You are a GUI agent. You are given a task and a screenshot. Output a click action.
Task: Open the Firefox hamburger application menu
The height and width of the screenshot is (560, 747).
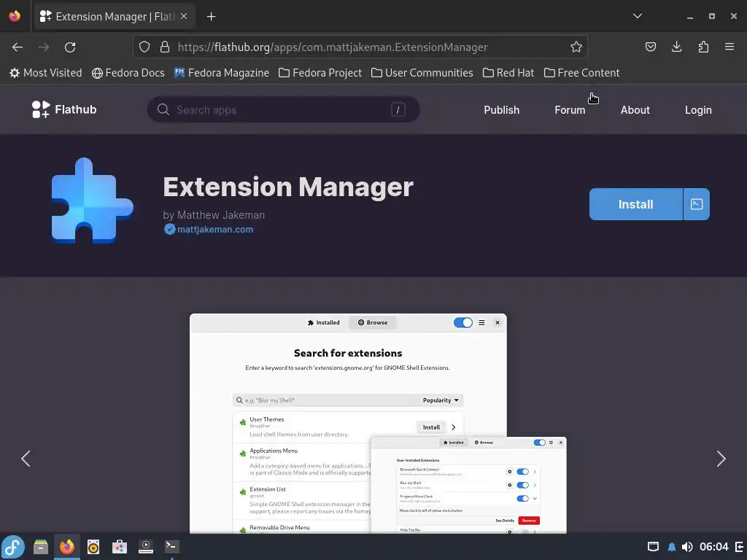(729, 47)
